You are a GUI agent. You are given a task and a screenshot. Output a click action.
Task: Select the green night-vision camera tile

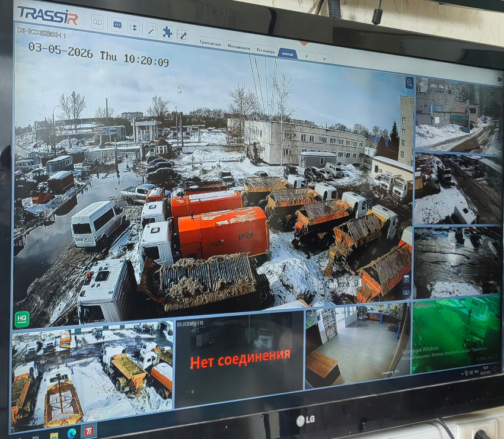point(455,334)
